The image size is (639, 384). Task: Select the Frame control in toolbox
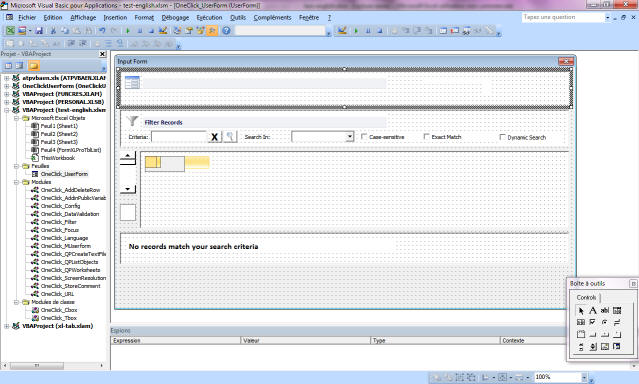[581, 335]
